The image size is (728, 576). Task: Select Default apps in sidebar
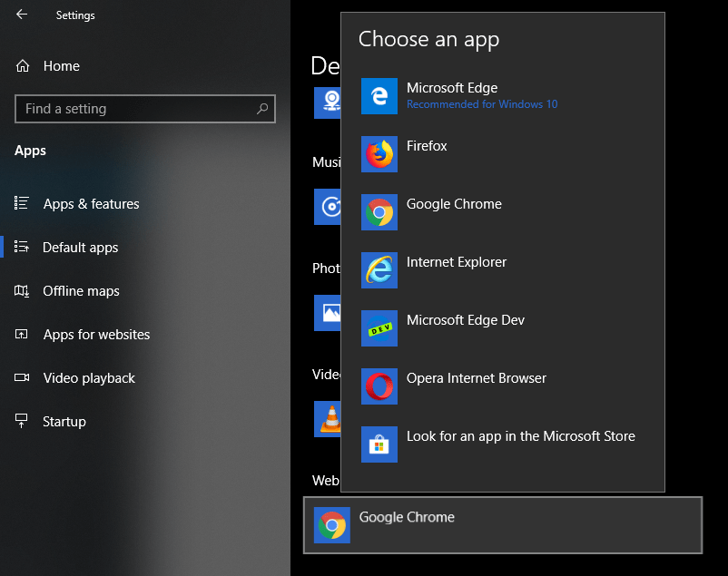tap(80, 248)
